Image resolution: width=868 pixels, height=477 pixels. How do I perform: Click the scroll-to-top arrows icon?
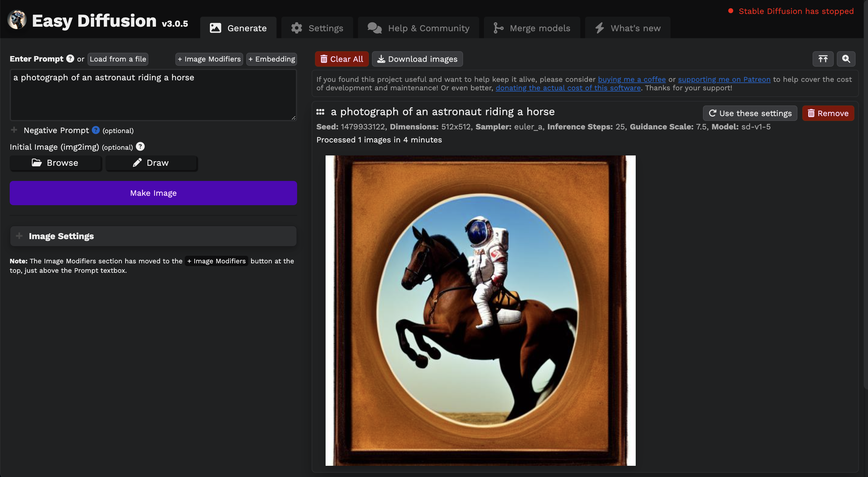coord(823,59)
